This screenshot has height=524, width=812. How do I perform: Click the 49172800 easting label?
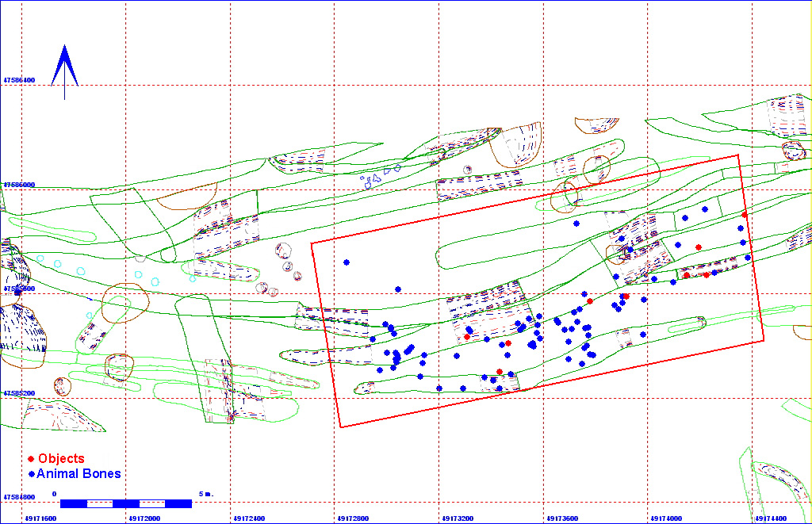click(353, 518)
